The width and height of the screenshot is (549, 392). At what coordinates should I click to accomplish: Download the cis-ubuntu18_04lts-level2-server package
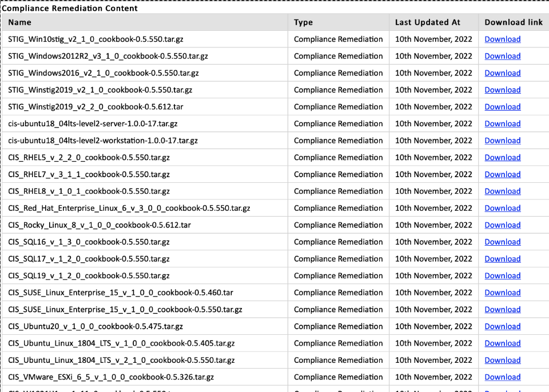point(502,123)
